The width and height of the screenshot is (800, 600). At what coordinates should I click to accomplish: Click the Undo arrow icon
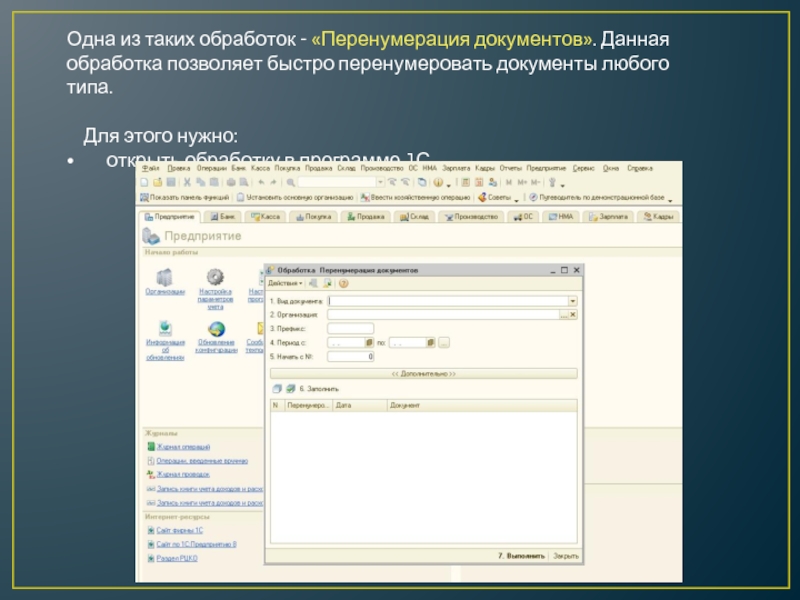(261, 182)
